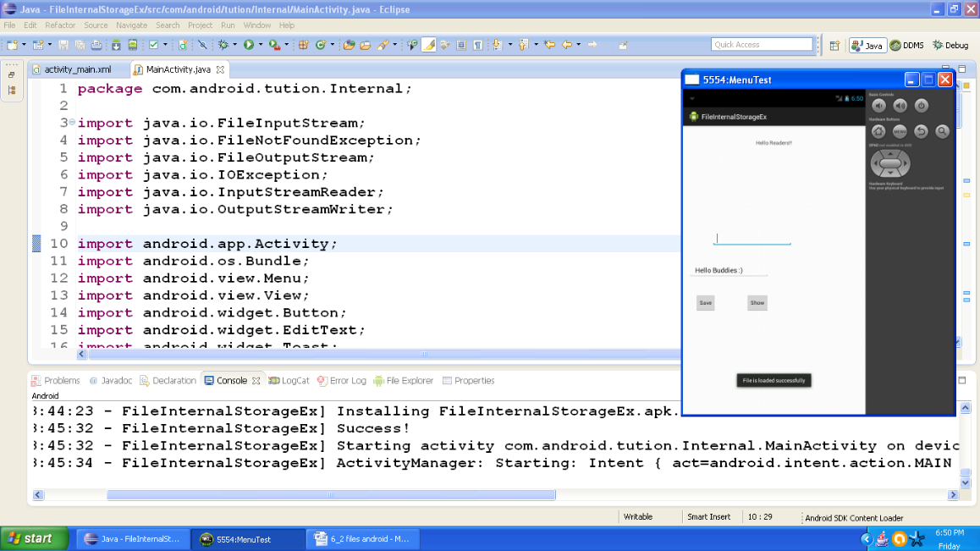
Task: Open the Search dropdown arrow in toolbar
Action: pos(395,45)
